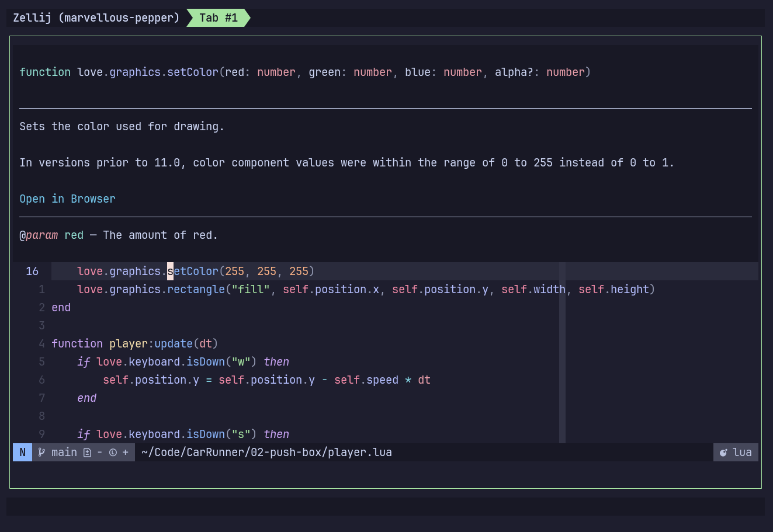This screenshot has width=773, height=532.
Task: Switch to Tab #1
Action: (x=219, y=18)
